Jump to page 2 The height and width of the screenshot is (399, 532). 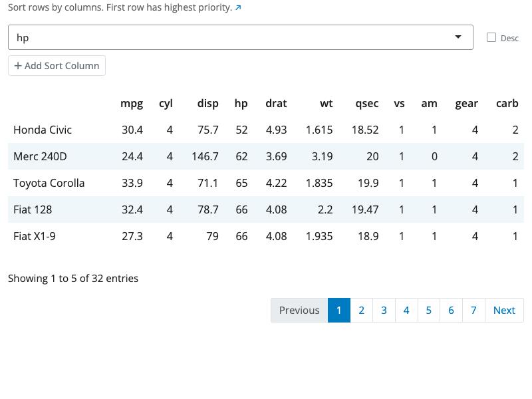361,311
